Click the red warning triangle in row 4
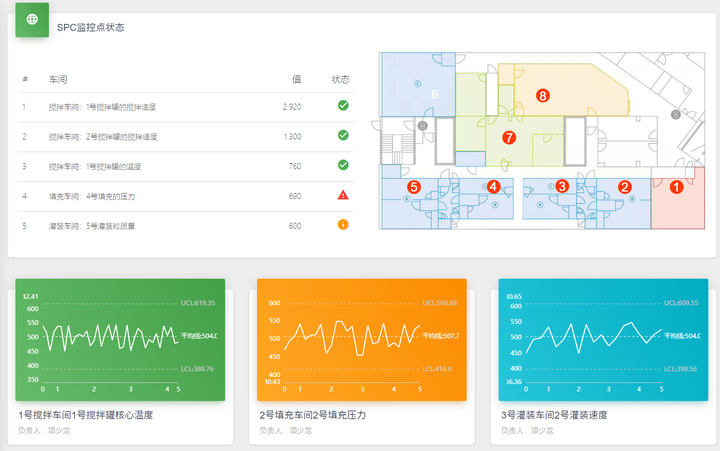720x451 pixels. click(x=343, y=195)
